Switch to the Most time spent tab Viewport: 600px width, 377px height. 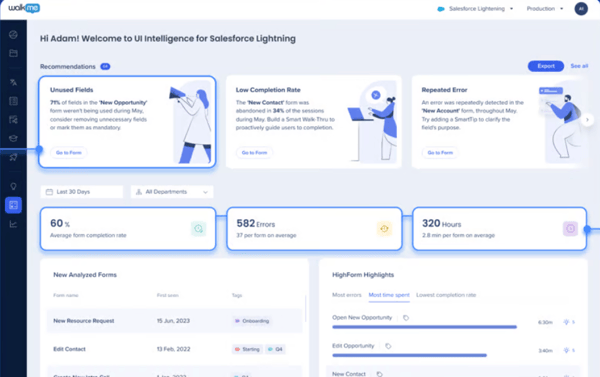[x=389, y=295]
